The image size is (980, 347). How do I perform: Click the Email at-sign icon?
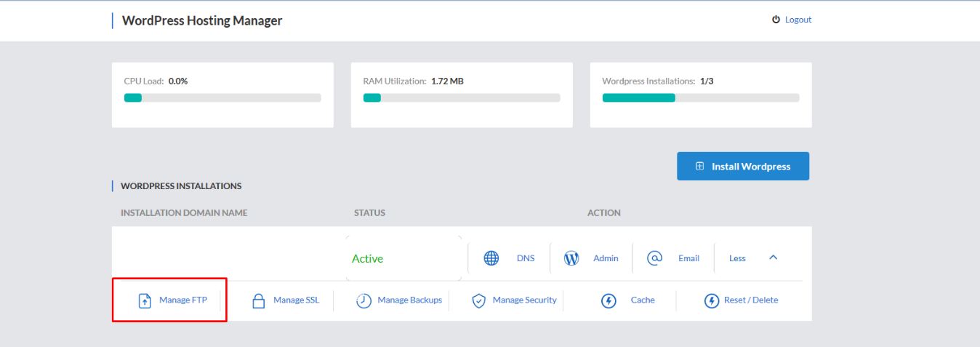click(654, 258)
